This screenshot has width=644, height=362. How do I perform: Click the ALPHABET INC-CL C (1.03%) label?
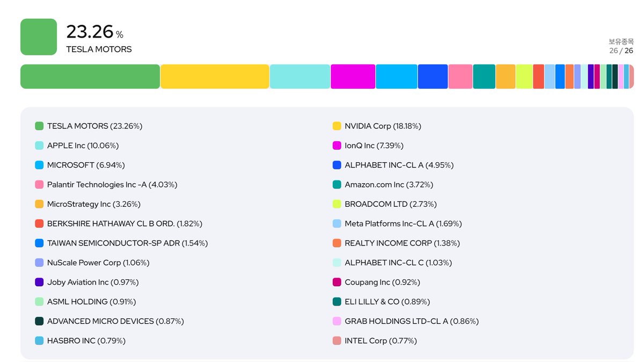[x=398, y=263]
